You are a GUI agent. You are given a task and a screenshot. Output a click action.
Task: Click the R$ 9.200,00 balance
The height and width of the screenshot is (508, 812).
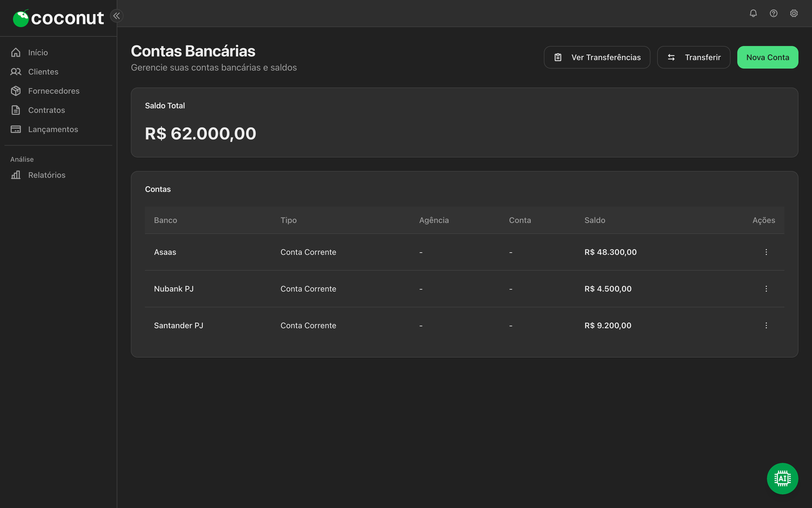coord(607,325)
